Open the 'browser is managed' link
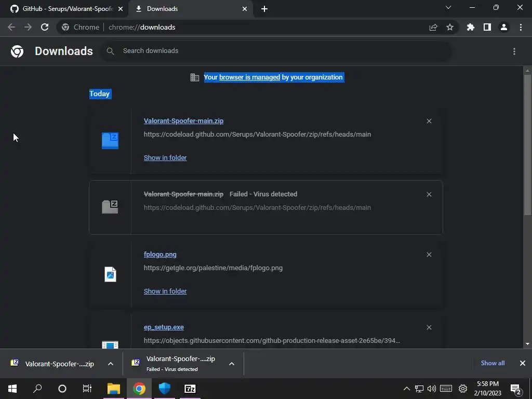Image resolution: width=532 pixels, height=399 pixels. [x=249, y=77]
